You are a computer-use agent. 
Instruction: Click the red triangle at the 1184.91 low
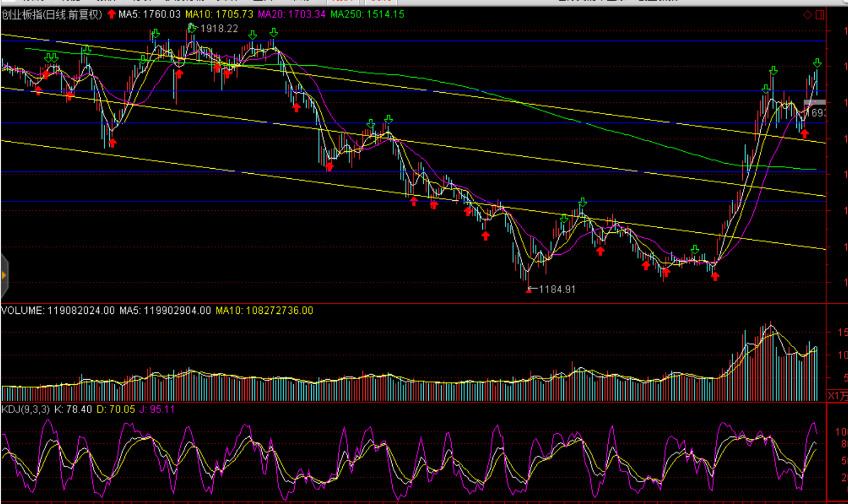pos(528,290)
